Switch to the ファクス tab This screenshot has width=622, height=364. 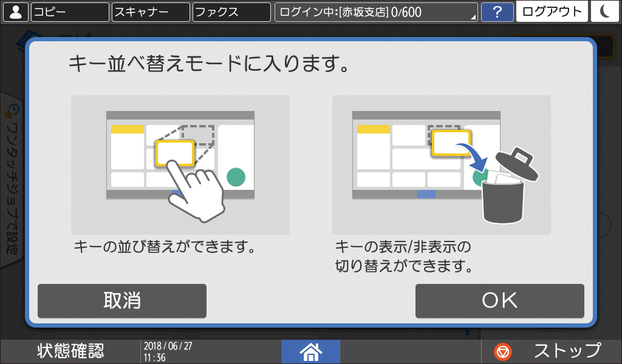(231, 12)
